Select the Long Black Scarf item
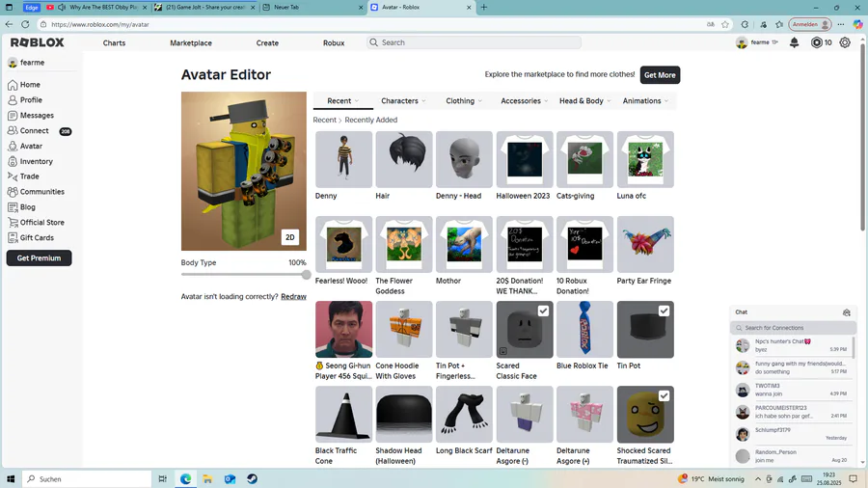This screenshot has height=488, width=868. 464,415
